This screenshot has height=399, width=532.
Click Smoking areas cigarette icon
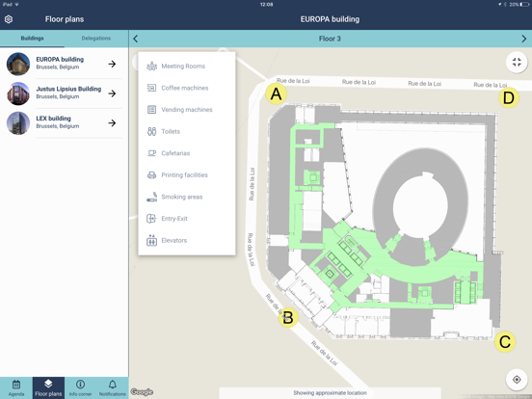pos(151,197)
